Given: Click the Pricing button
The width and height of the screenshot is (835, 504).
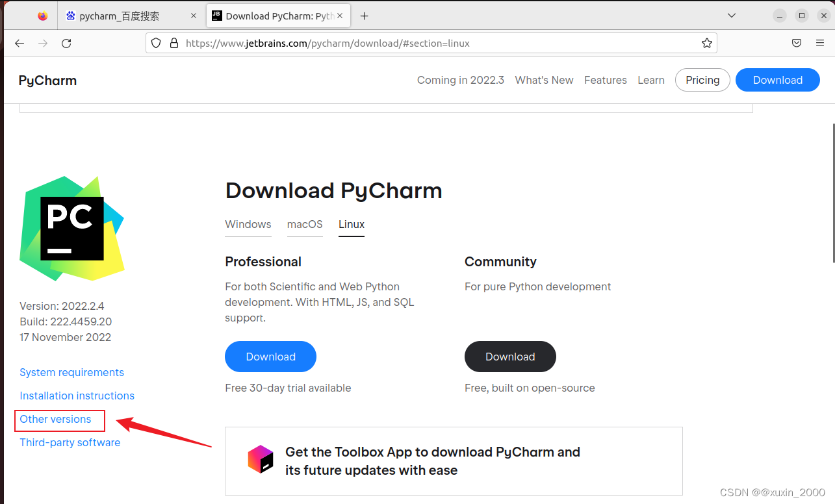Looking at the screenshot, I should pyautogui.click(x=702, y=80).
